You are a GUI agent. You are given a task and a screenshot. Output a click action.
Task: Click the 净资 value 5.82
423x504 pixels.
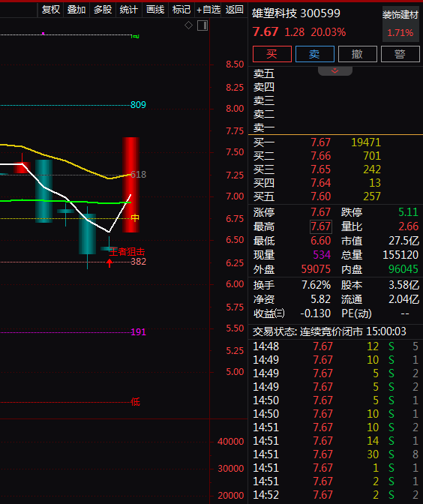(320, 299)
